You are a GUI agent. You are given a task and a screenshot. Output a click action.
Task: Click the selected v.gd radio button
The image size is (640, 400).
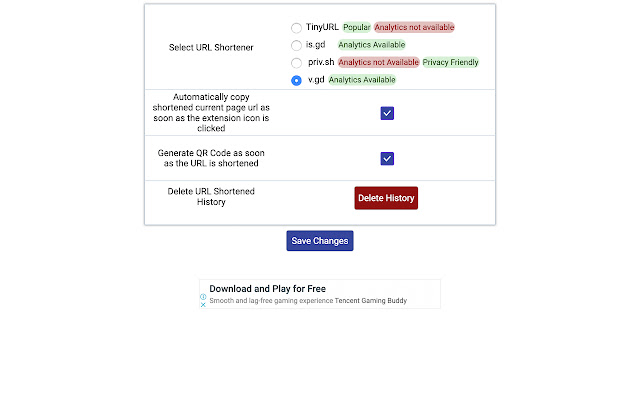[x=296, y=80]
